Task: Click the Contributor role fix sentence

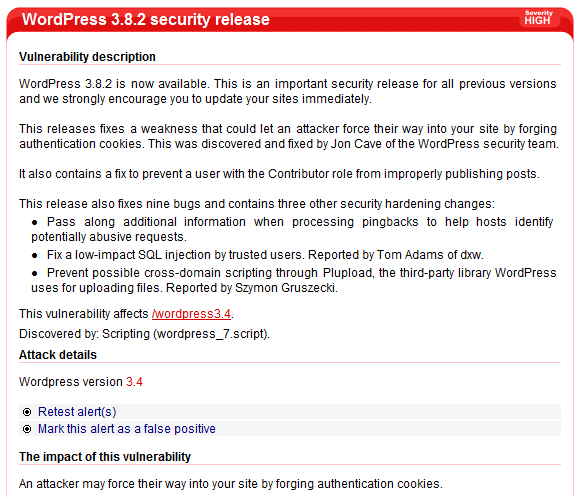Action: (x=279, y=174)
